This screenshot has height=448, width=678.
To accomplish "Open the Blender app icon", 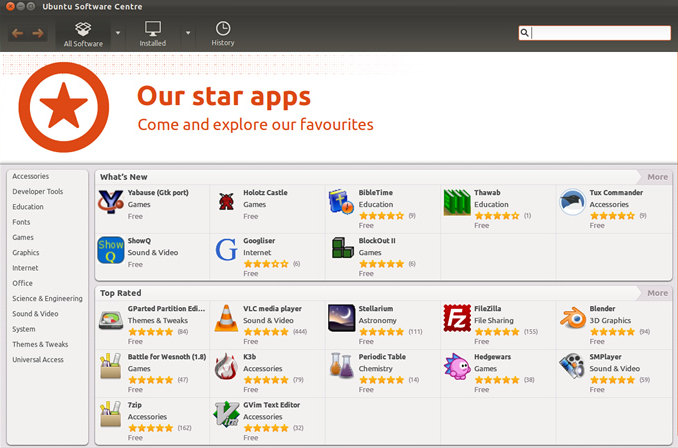I will click(x=572, y=318).
